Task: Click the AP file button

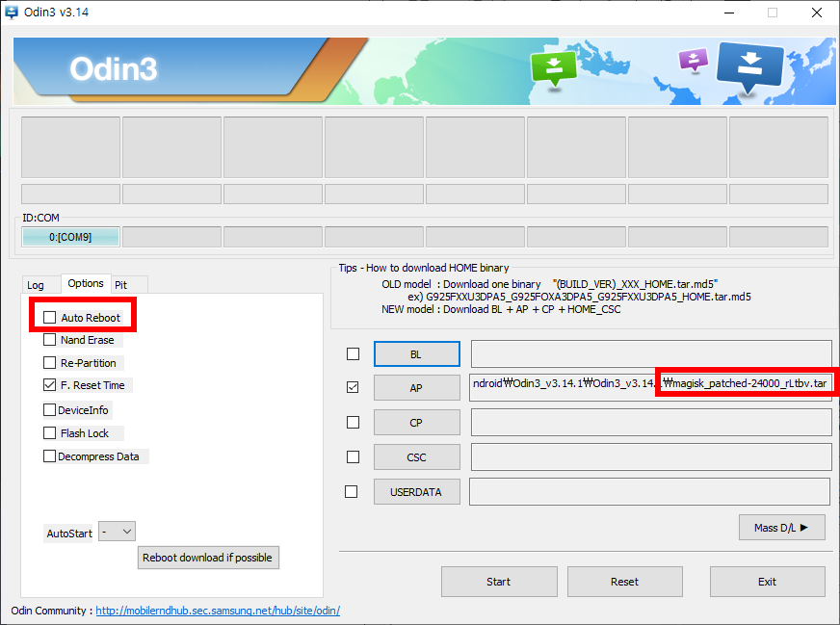Action: tap(417, 388)
